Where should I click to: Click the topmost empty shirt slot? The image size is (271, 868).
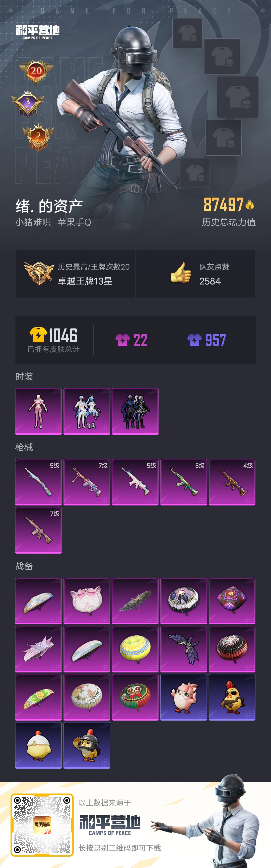coord(187,33)
